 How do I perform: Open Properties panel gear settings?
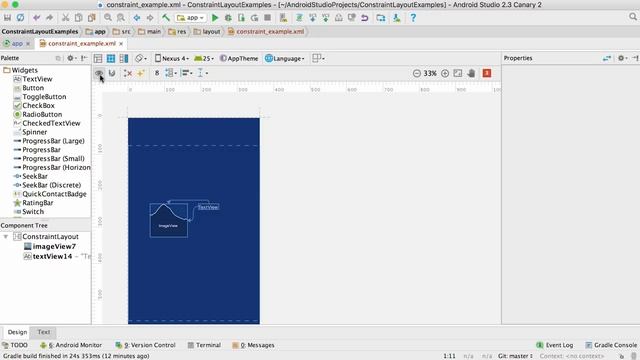[622, 58]
